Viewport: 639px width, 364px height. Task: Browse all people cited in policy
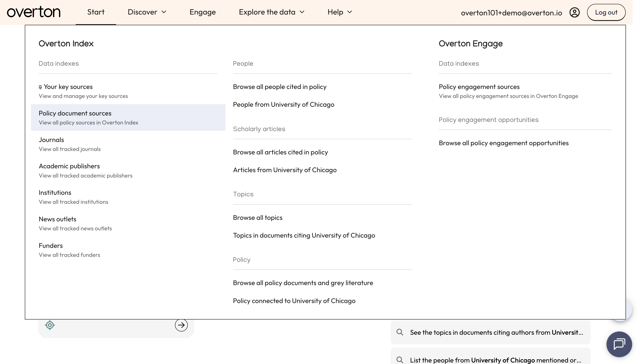(280, 87)
